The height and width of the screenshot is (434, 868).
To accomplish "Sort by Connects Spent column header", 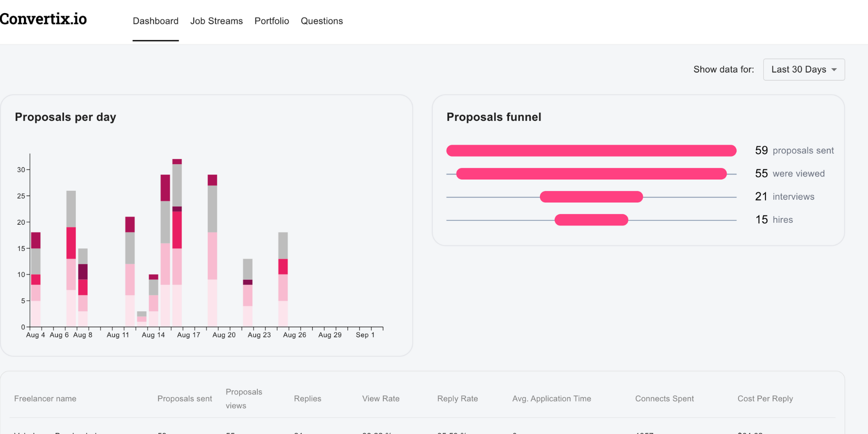I will tap(664, 399).
